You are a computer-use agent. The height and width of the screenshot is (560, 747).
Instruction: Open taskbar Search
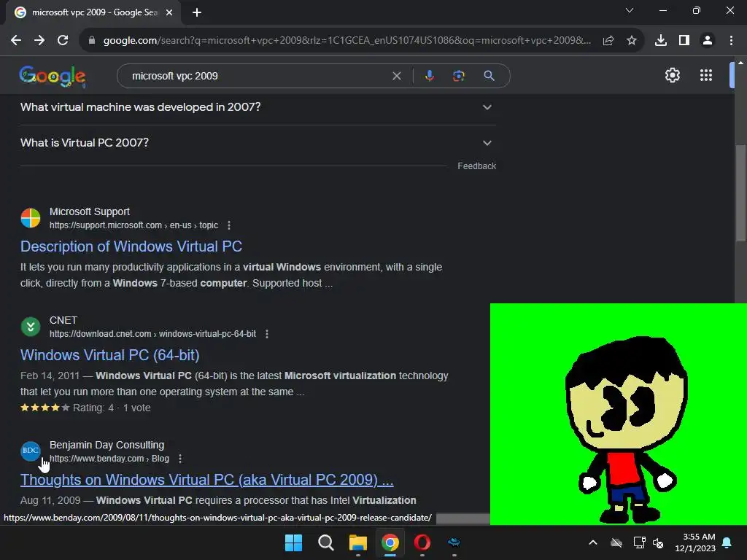pos(326,542)
